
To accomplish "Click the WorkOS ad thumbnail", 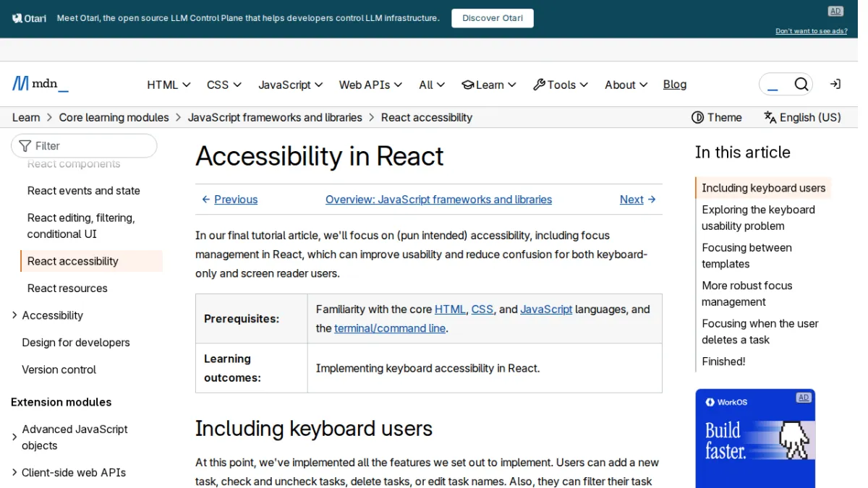I will [755, 438].
